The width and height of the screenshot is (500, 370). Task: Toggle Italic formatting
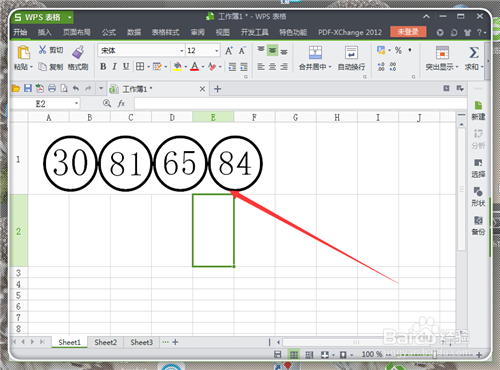tap(114, 67)
